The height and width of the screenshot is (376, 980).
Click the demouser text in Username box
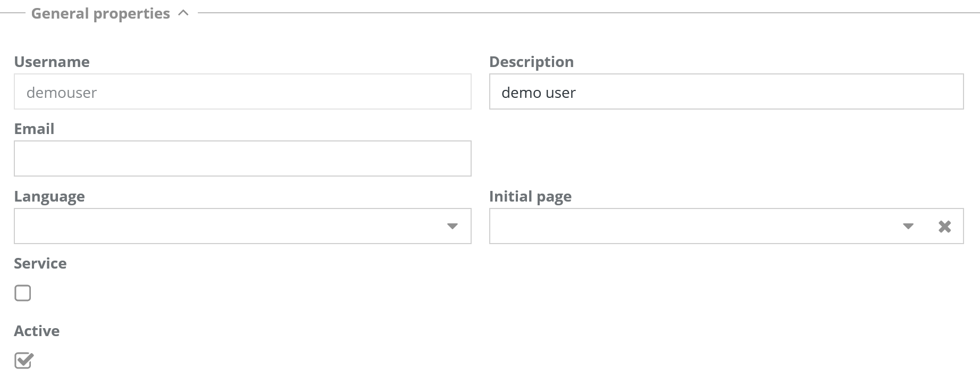click(x=62, y=93)
